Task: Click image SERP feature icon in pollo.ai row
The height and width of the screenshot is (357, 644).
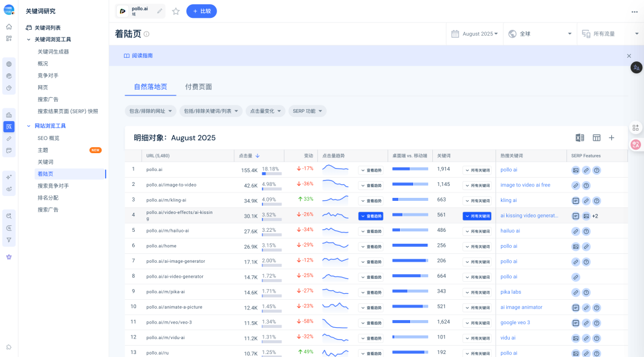Action: (576, 170)
